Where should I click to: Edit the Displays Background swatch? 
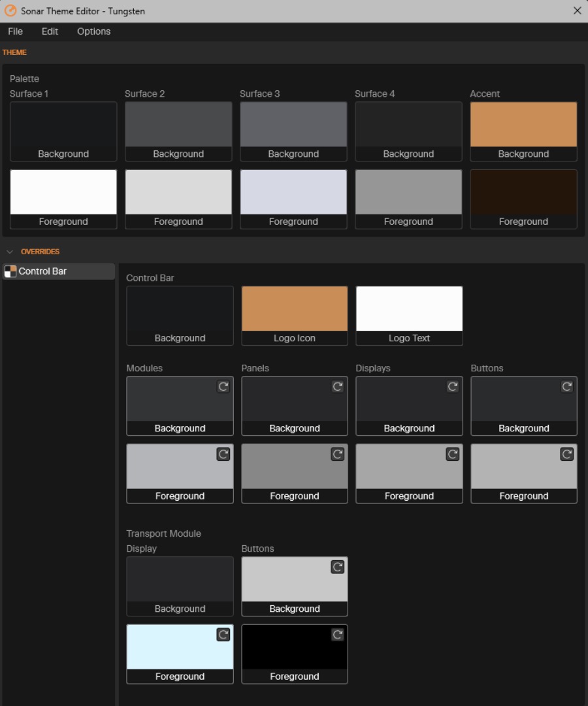[410, 406]
